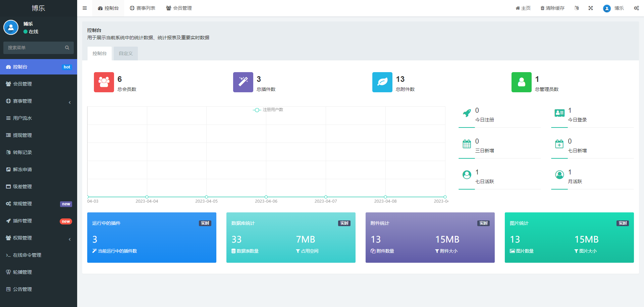
Task: Open the 博乐 user dropdown in header
Action: (x=613, y=8)
